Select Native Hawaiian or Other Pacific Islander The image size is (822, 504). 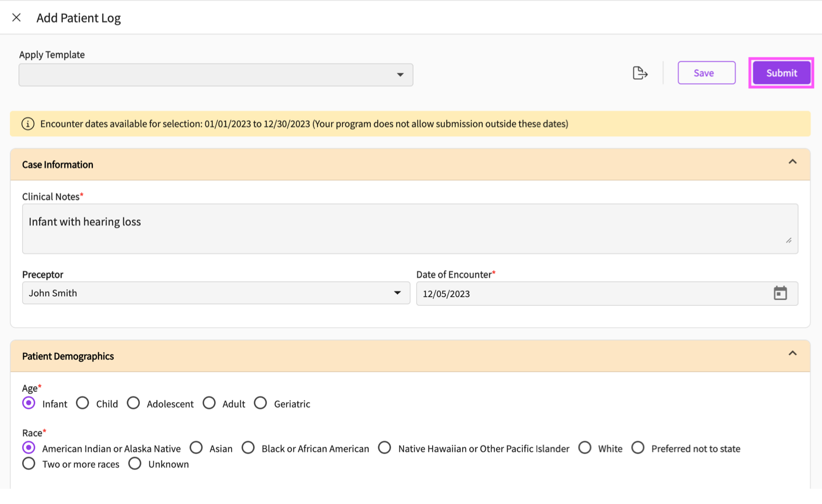(x=385, y=448)
